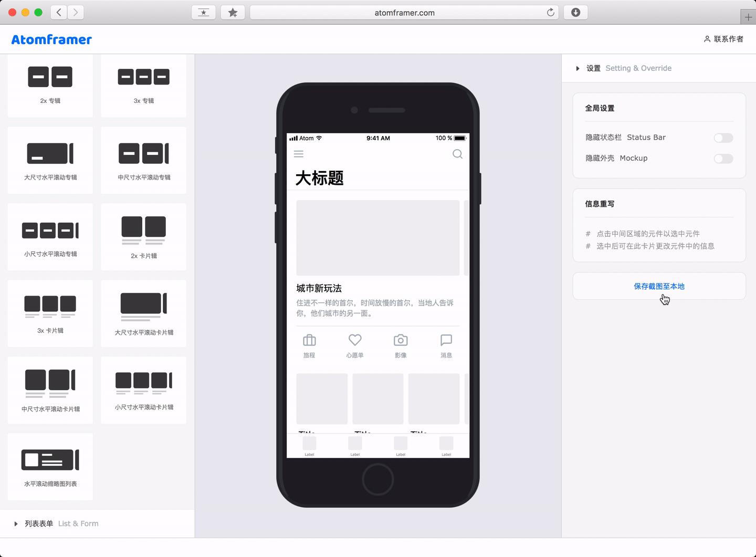Click hint 点击中间区域的元件以选中元件
The width and height of the screenshot is (756, 557).
pyautogui.click(x=648, y=234)
